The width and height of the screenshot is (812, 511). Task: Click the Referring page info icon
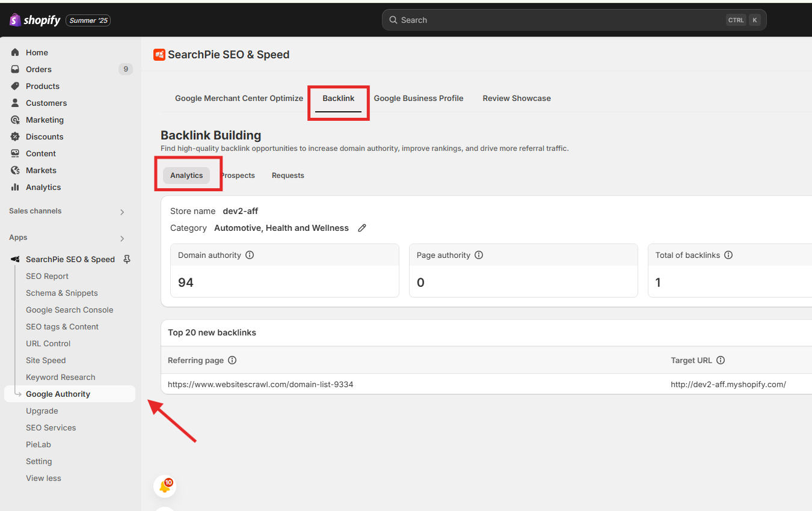click(232, 360)
